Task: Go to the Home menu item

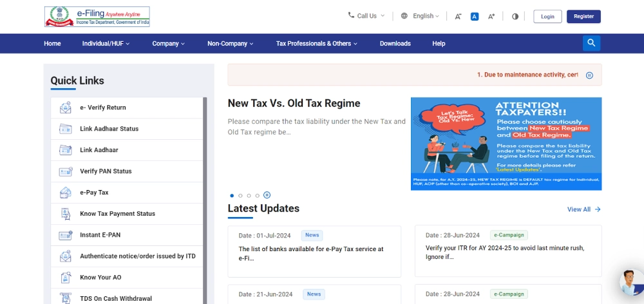Action: [52, 44]
